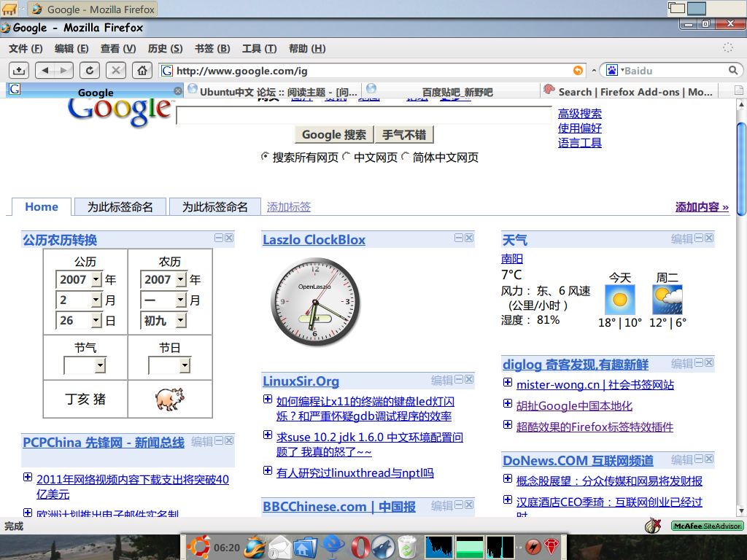Open the 节日 dropdown
Screen dimensions: 747x560
[169, 366]
